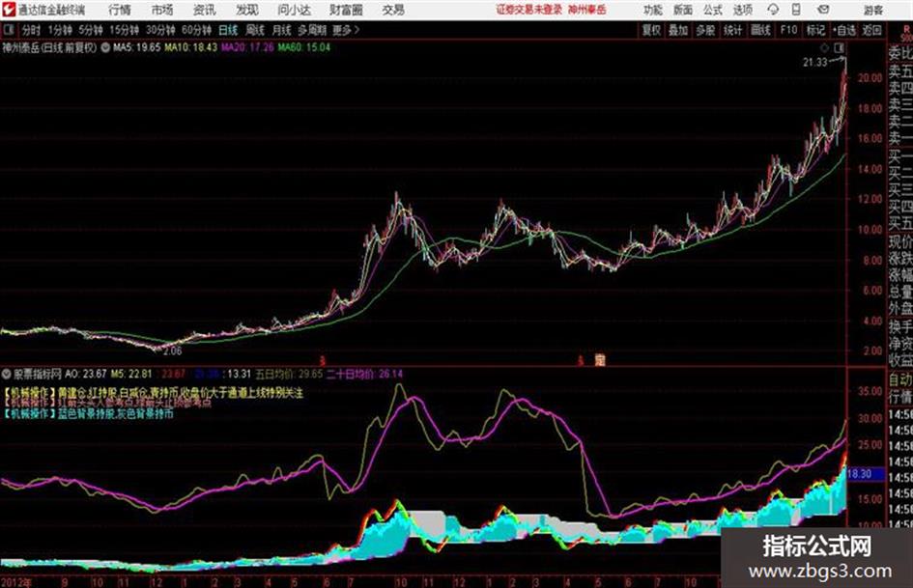Open the 发现 menu
The width and height of the screenshot is (913, 588).
click(x=247, y=10)
